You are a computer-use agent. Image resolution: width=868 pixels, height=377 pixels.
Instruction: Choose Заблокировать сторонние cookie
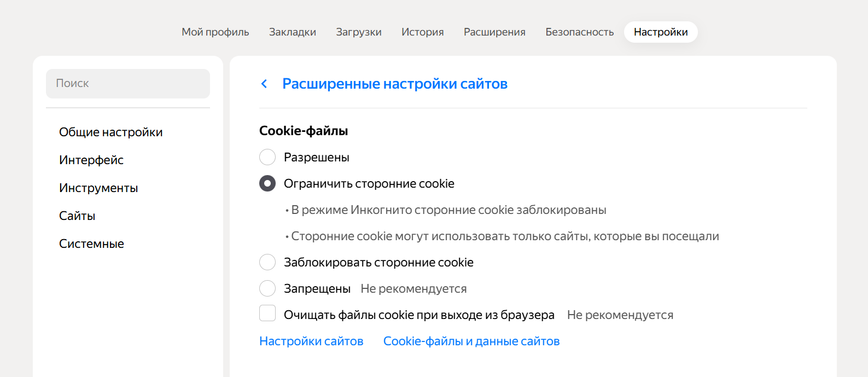pos(267,262)
